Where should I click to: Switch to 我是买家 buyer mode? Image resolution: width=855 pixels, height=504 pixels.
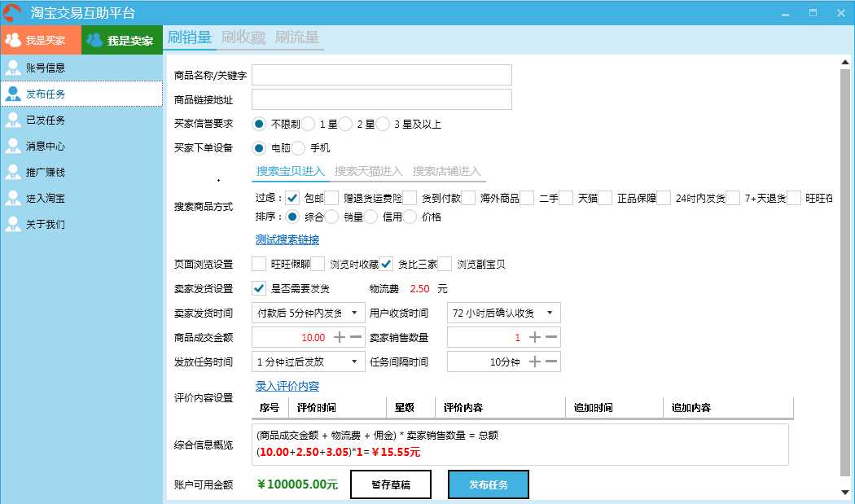pyautogui.click(x=41, y=40)
